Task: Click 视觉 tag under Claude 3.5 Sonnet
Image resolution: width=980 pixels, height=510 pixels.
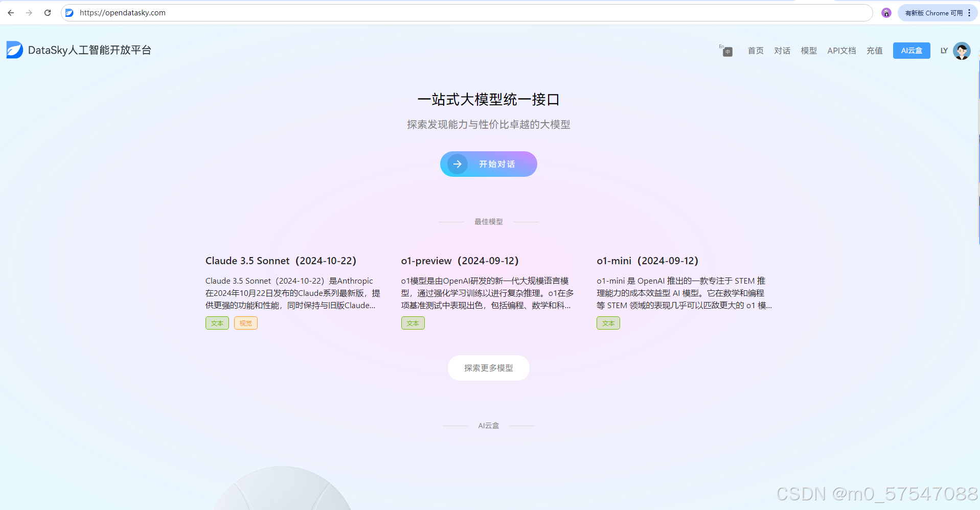Action: 246,323
